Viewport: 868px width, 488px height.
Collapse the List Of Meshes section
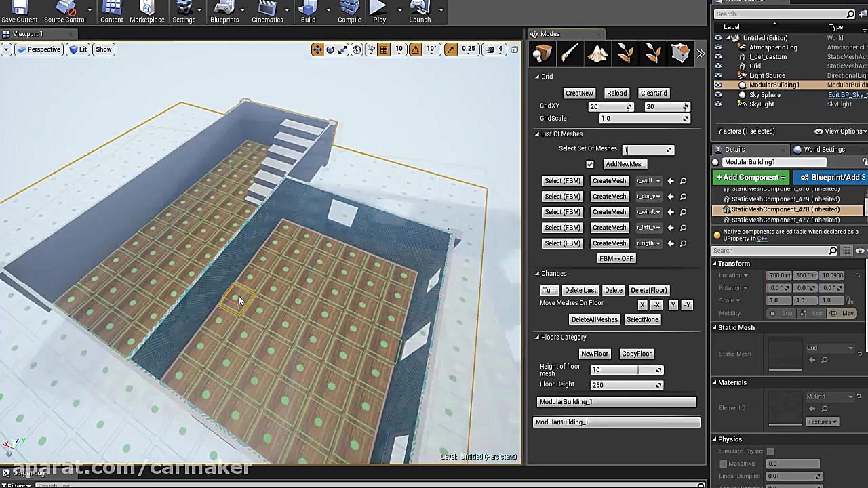click(x=537, y=134)
